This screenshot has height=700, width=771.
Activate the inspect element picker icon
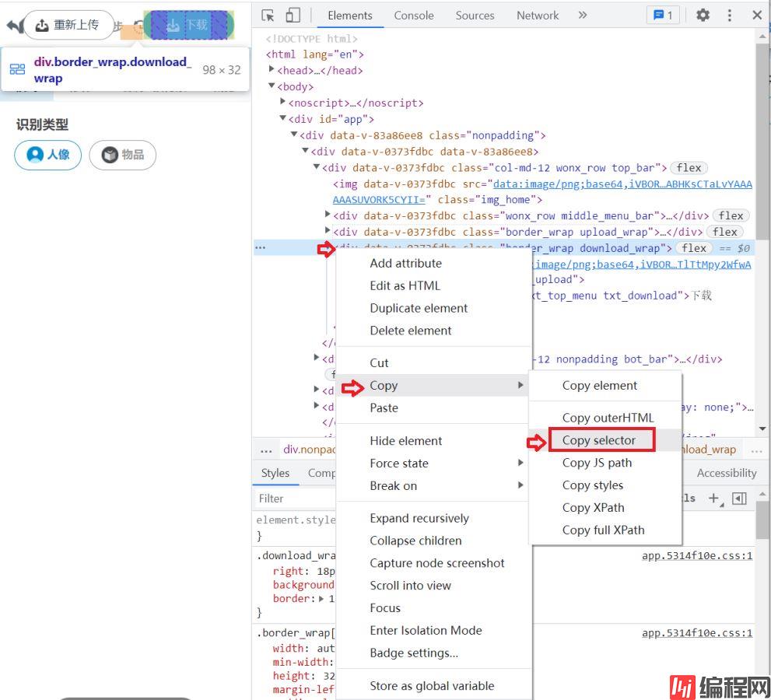[268, 16]
